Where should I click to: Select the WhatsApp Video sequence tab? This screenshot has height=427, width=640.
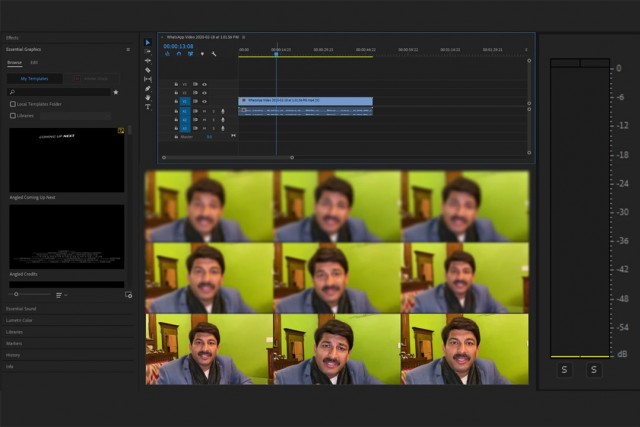click(202, 37)
